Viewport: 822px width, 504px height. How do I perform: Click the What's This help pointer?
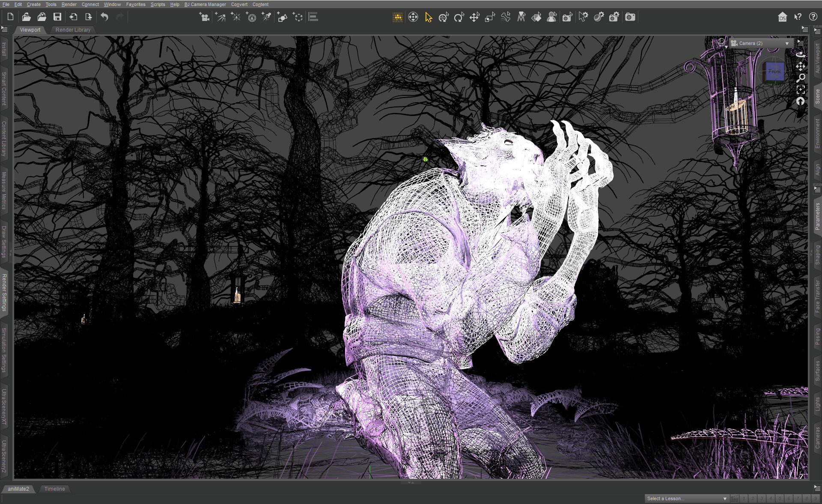pos(798,17)
